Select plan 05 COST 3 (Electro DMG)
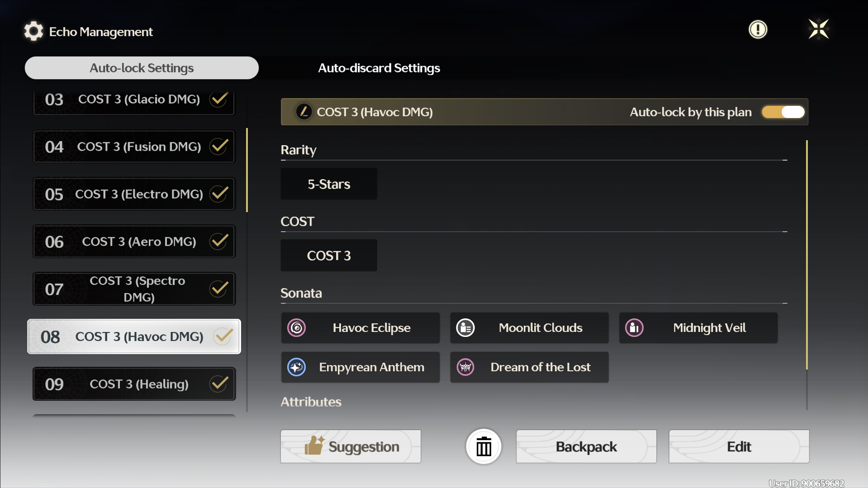The image size is (868, 488). [134, 194]
